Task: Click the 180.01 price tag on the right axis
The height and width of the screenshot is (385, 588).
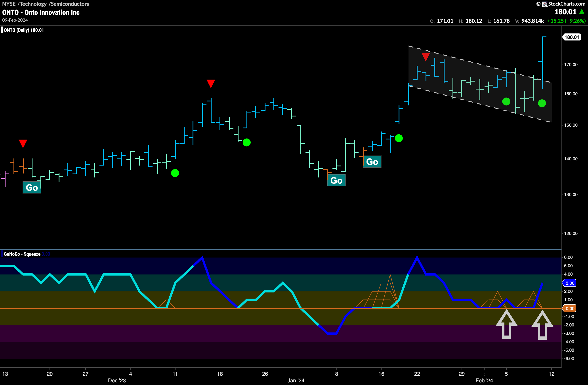Action: pos(572,37)
